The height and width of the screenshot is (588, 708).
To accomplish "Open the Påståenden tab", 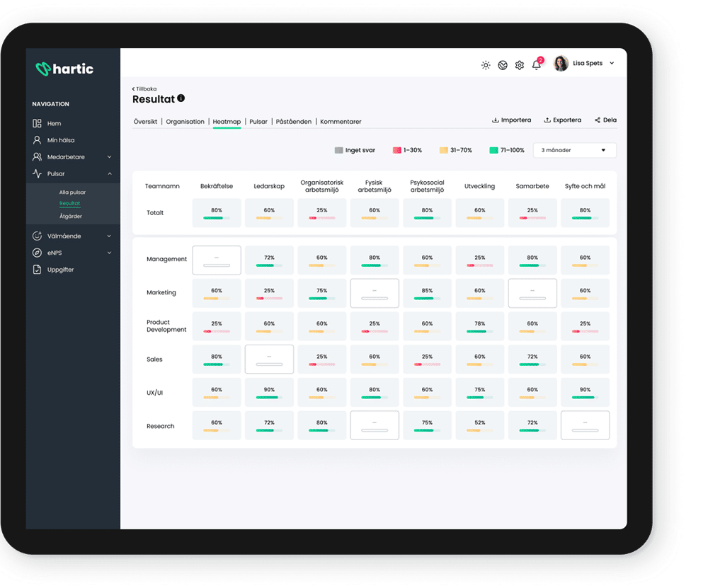I will coord(294,122).
